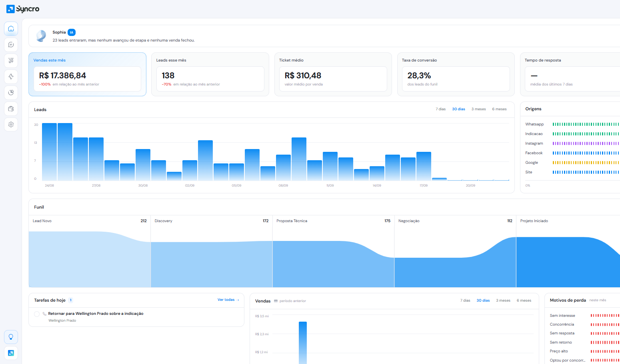Click the Taxa de conversão card

(456, 74)
